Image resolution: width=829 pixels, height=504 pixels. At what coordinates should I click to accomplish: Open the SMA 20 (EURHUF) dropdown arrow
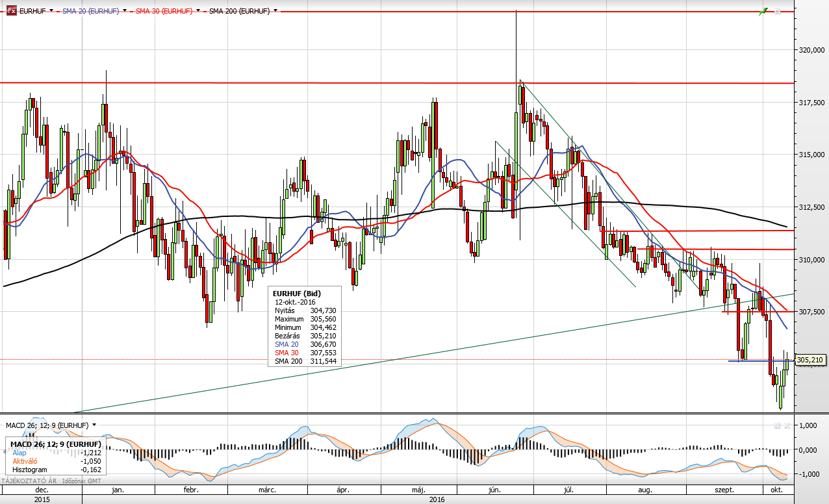[125, 11]
